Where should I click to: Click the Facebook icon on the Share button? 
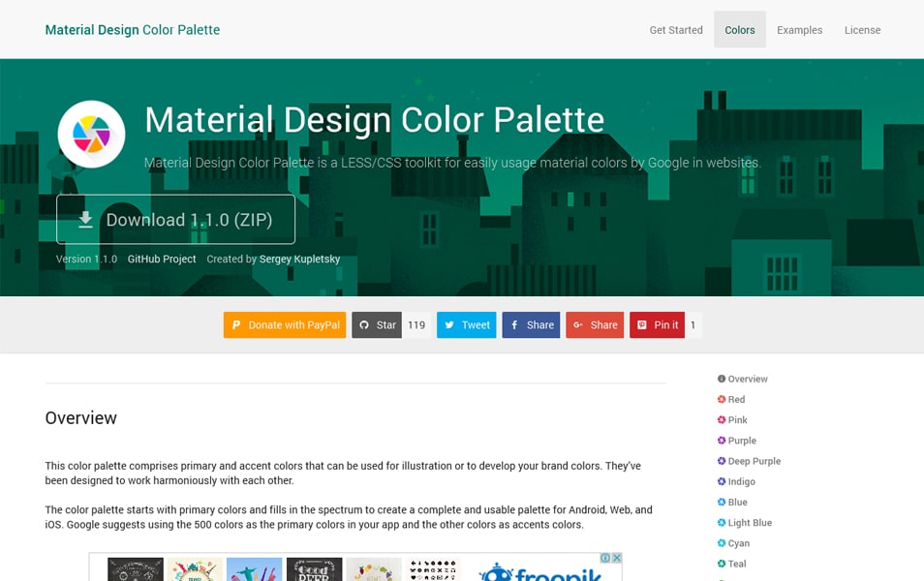[514, 324]
